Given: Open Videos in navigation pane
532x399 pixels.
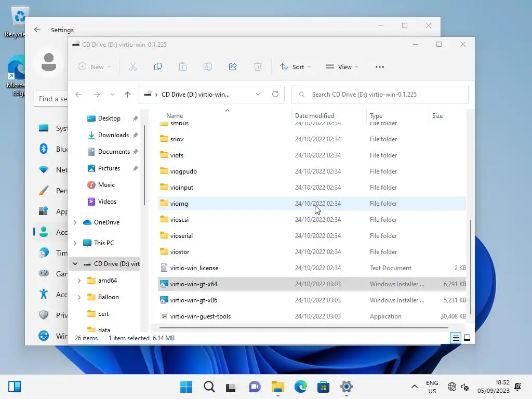Looking at the screenshot, I should 107,202.
